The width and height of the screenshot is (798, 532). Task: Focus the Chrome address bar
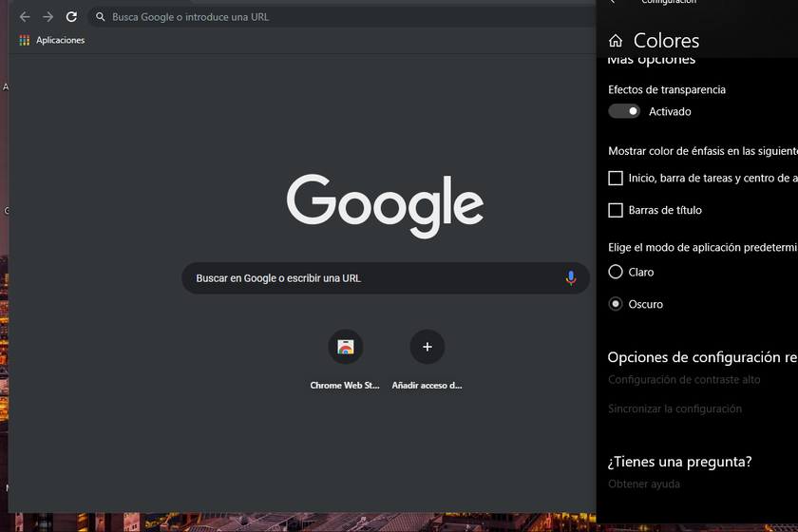tap(341, 17)
